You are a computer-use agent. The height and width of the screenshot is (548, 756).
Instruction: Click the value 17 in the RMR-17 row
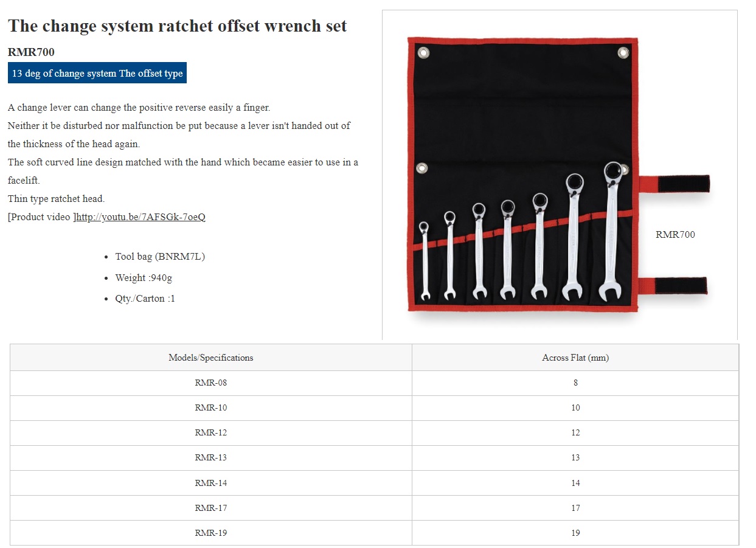click(x=575, y=508)
